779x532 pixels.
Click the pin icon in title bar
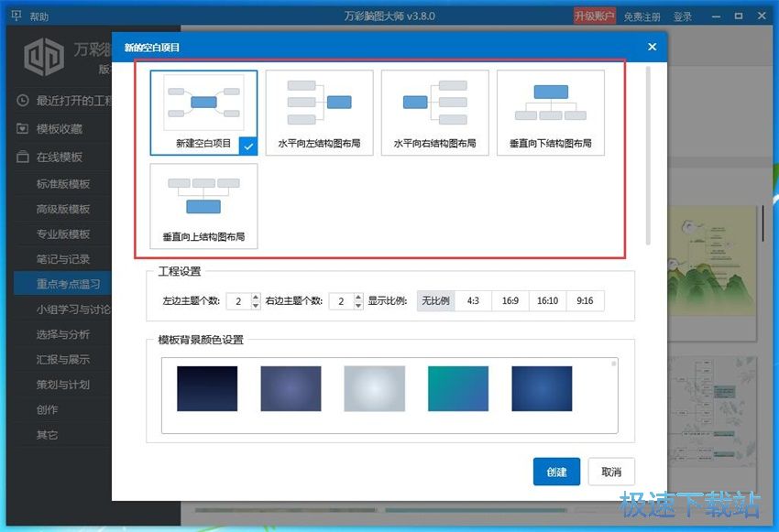(x=16, y=16)
